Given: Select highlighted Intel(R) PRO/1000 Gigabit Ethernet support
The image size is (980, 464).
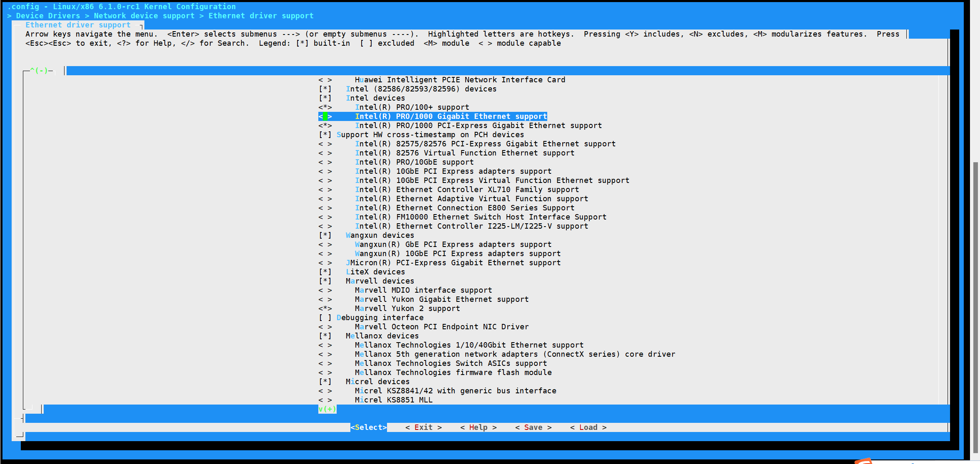Looking at the screenshot, I should (x=451, y=116).
